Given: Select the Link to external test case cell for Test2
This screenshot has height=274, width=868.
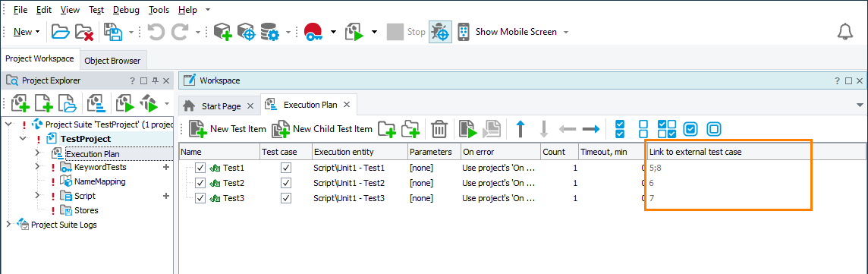Looking at the screenshot, I should click(756, 183).
